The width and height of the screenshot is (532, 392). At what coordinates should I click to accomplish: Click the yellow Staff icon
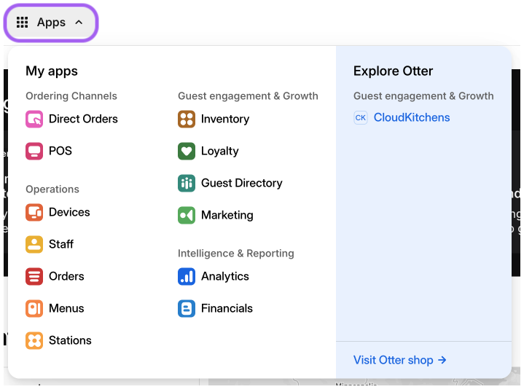pyautogui.click(x=34, y=244)
